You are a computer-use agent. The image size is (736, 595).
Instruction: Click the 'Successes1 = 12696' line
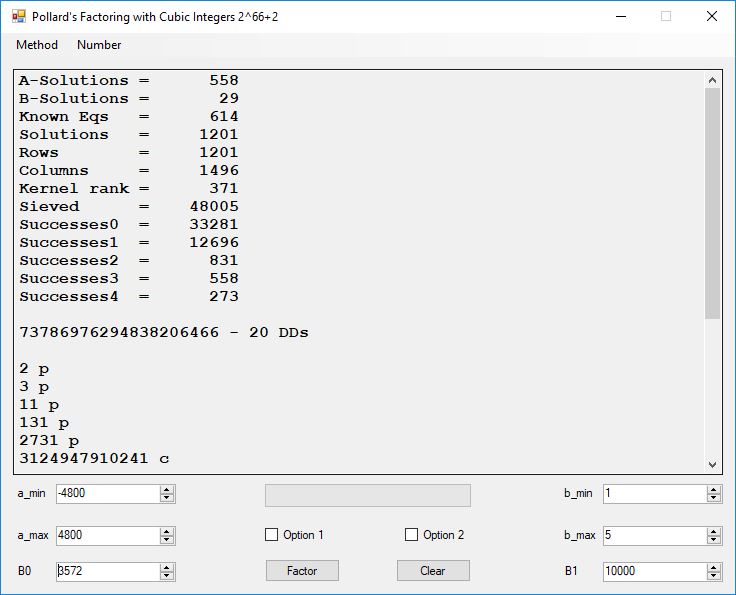pos(129,243)
